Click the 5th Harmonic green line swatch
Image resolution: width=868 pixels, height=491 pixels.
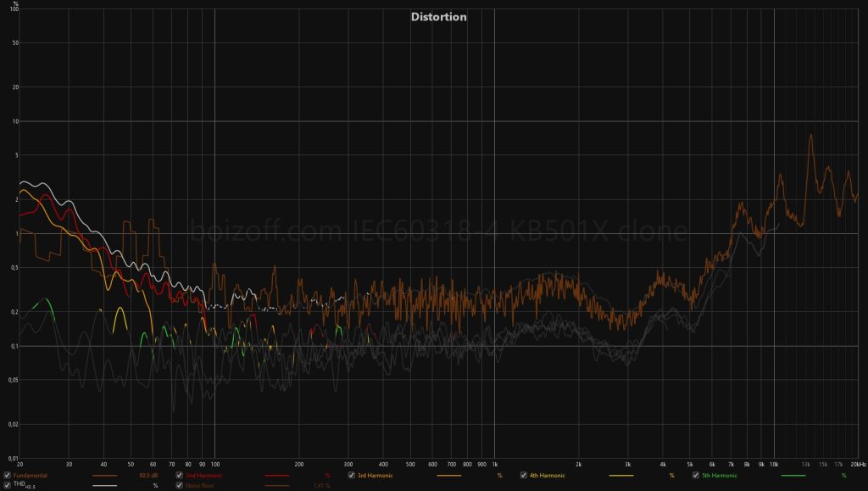(793, 476)
